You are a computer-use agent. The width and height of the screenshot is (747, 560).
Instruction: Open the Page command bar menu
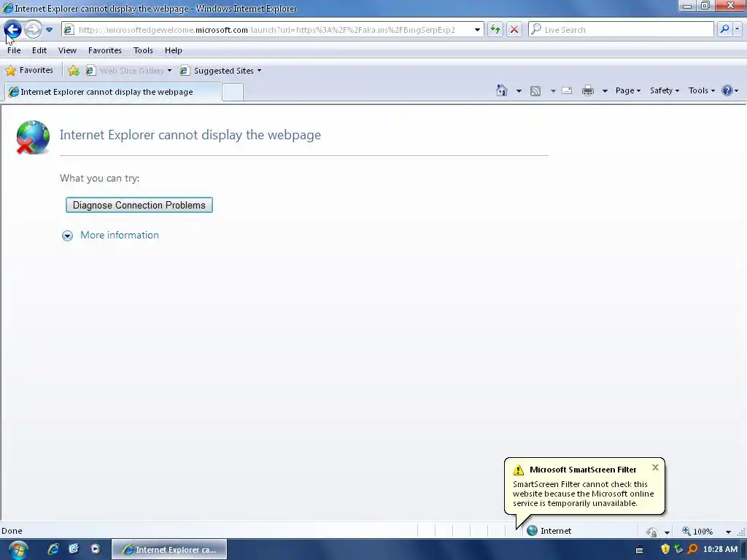tap(628, 90)
